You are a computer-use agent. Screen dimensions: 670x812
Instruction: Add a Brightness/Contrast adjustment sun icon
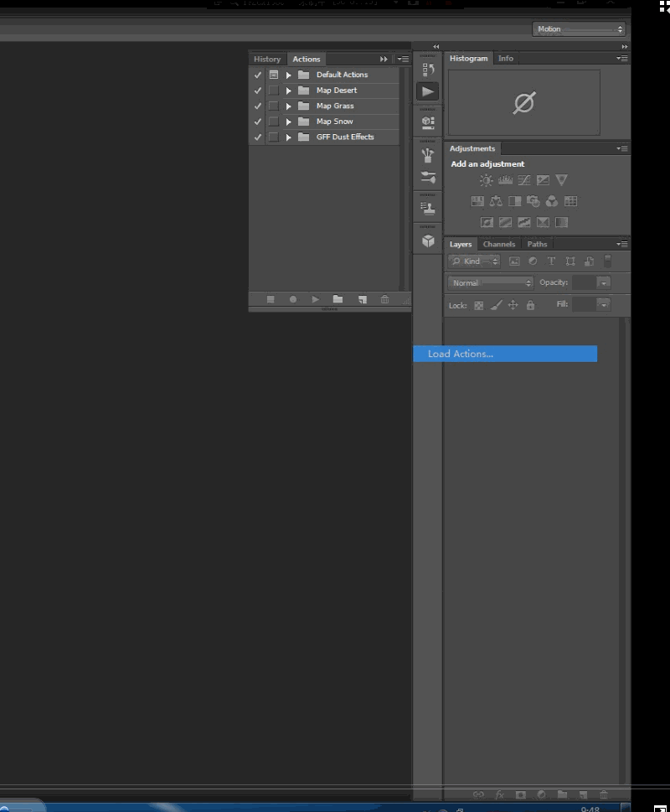[x=486, y=180]
